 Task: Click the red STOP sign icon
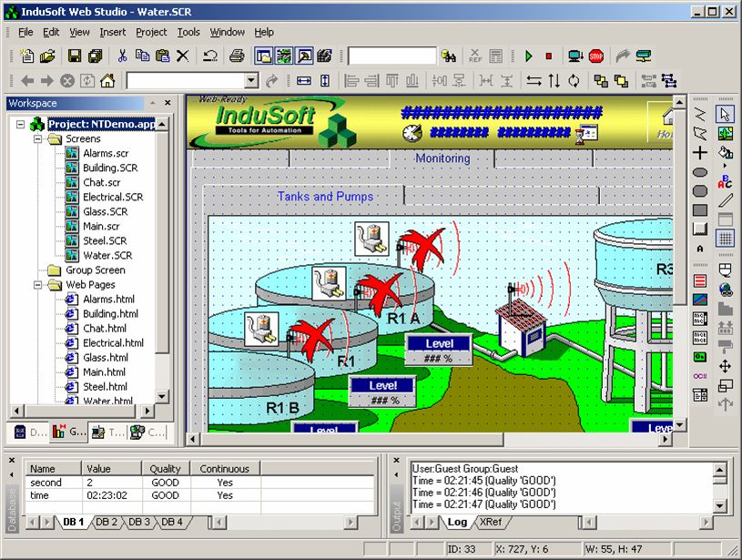click(595, 56)
